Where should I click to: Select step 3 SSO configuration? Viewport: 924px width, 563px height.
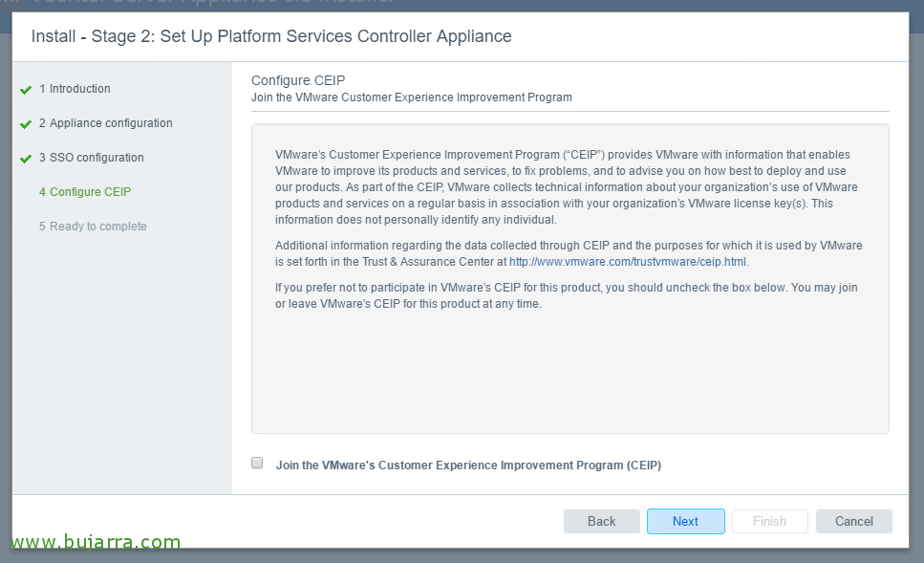[x=92, y=158]
